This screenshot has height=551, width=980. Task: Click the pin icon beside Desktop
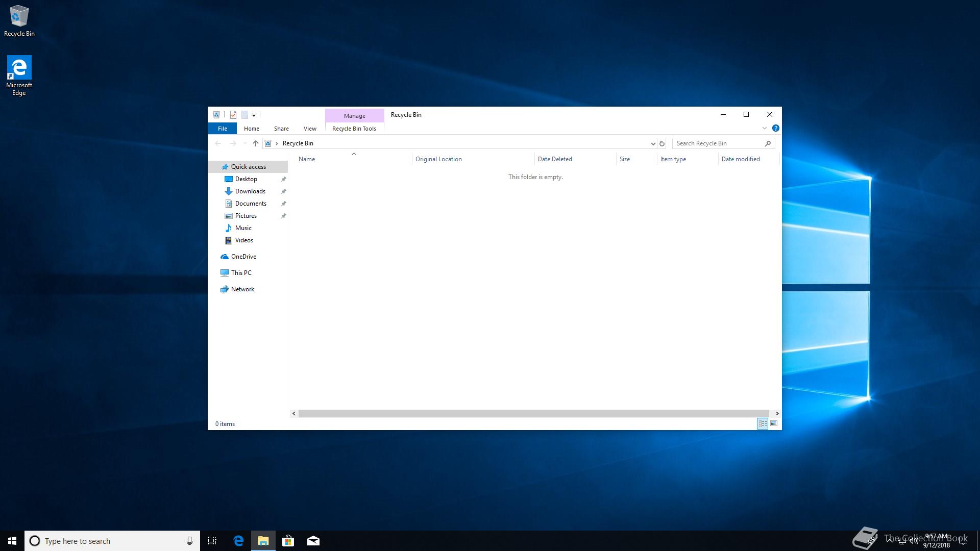284,179
